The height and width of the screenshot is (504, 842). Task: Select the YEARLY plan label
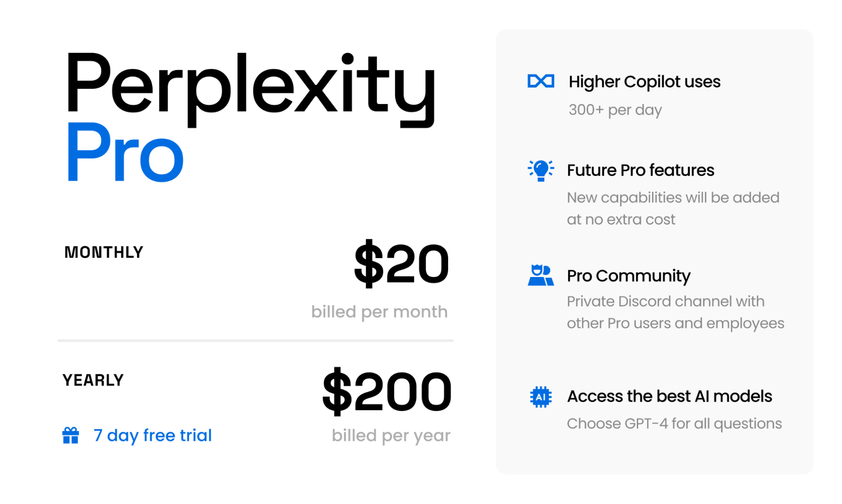[93, 380]
